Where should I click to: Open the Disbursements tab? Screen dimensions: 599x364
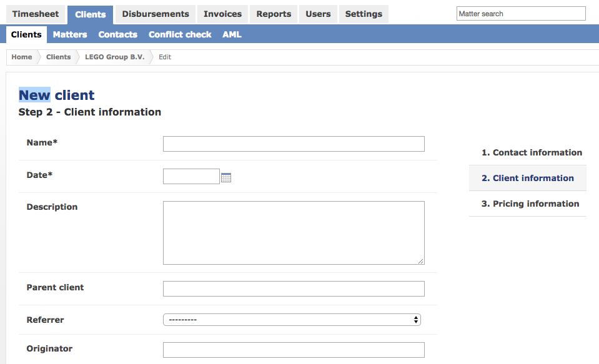point(156,14)
